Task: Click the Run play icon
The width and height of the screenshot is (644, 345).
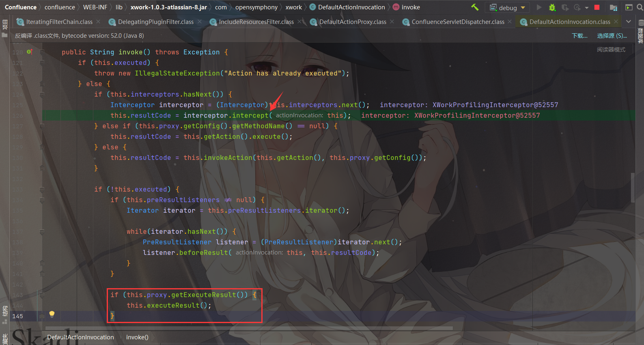Action: [x=539, y=7]
